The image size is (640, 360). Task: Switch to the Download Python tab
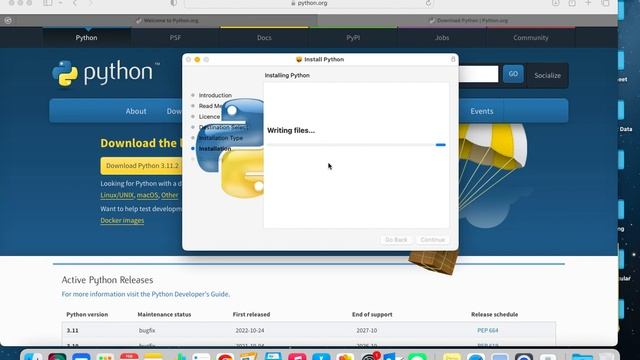coord(468,20)
